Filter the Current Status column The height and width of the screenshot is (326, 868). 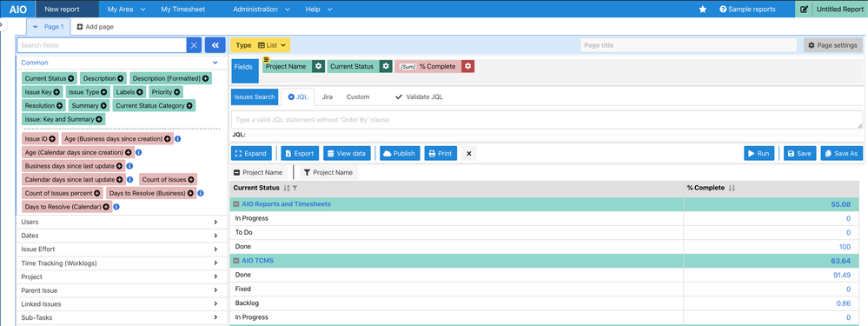point(295,188)
